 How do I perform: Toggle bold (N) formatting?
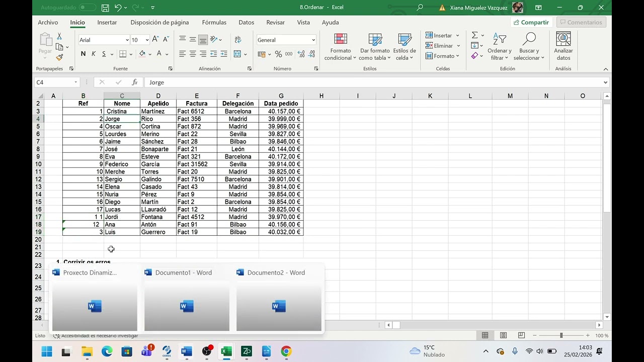tap(83, 54)
